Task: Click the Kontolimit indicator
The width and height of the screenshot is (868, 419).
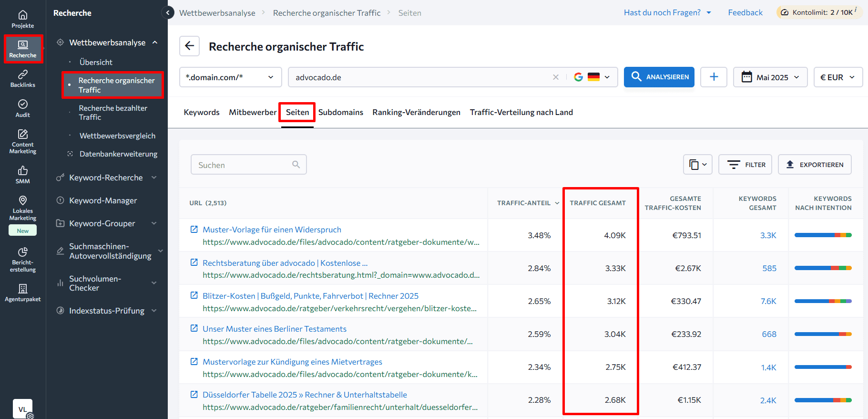Action: click(x=818, y=12)
